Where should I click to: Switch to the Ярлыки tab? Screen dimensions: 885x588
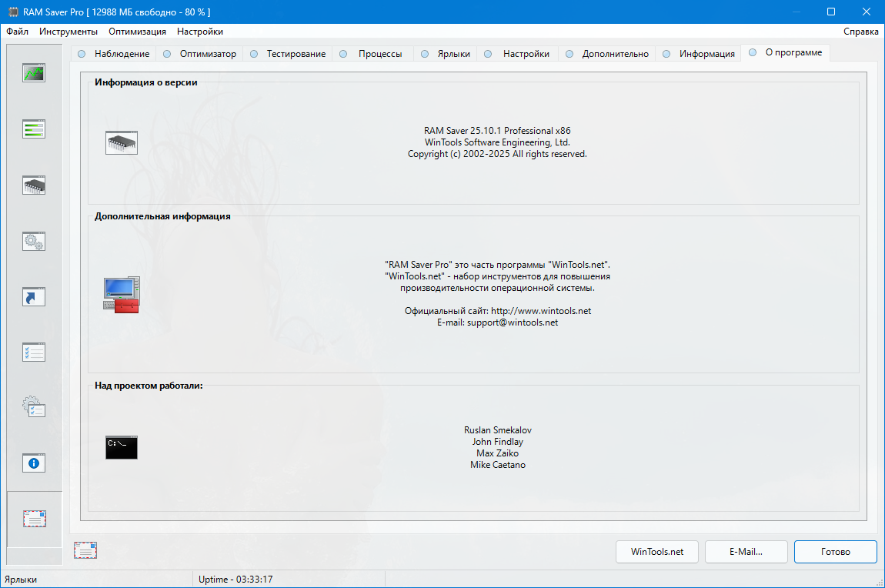446,54
